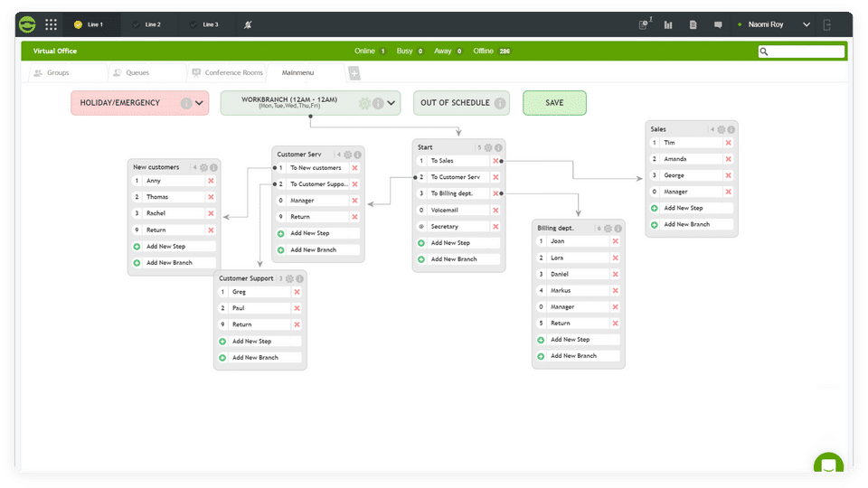Add New Branch in New customers
Screen dimensions: 868x488
pyautogui.click(x=175, y=263)
